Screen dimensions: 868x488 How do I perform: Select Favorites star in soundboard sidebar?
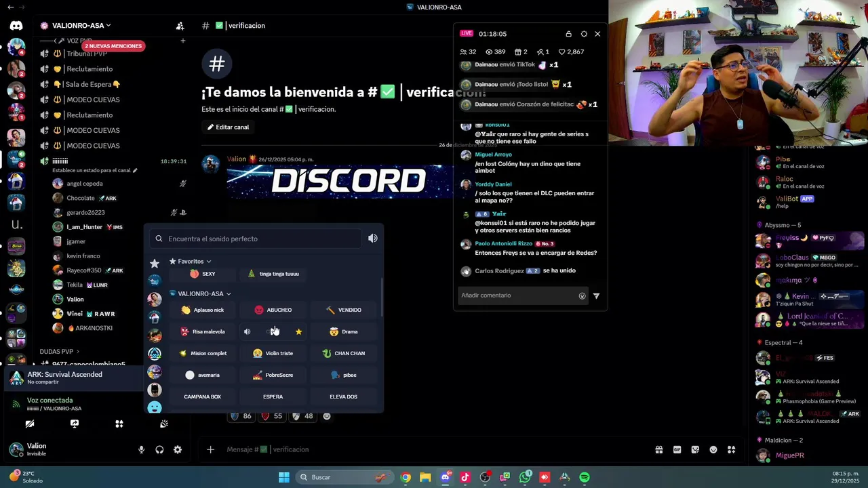tap(155, 263)
